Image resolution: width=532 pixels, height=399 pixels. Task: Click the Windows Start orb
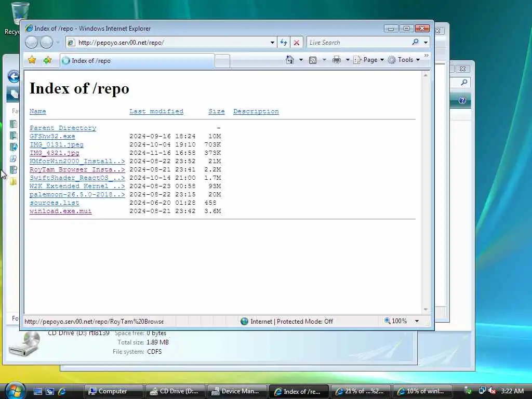(x=14, y=391)
